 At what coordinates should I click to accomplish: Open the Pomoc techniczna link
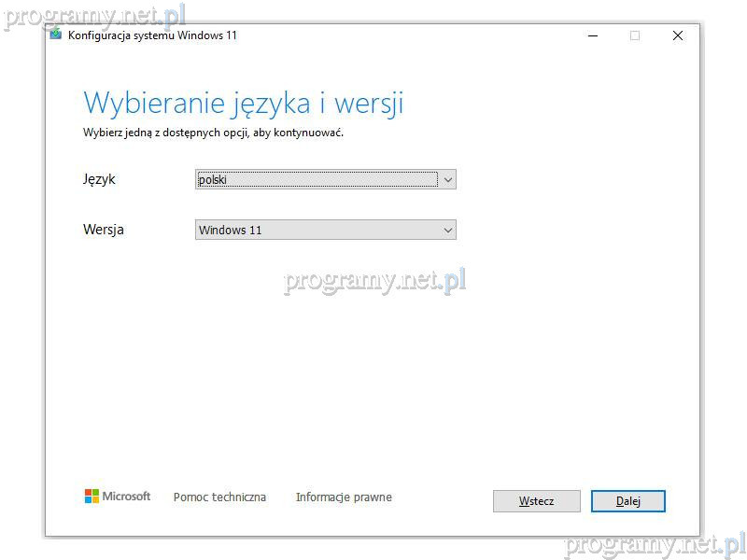coord(219,497)
